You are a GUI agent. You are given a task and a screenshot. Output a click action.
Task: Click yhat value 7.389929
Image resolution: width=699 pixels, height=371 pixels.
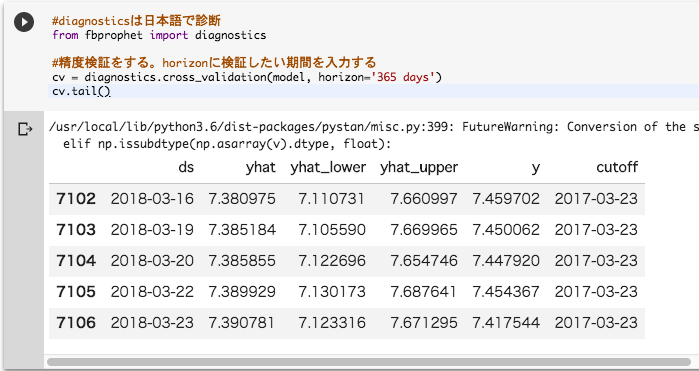pyautogui.click(x=242, y=292)
